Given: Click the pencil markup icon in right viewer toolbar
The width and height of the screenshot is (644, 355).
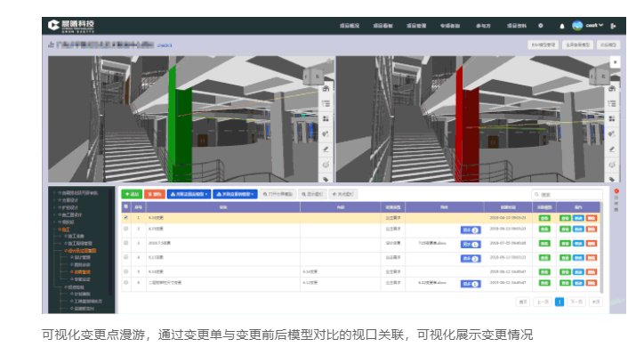Looking at the screenshot, I should (612, 149).
